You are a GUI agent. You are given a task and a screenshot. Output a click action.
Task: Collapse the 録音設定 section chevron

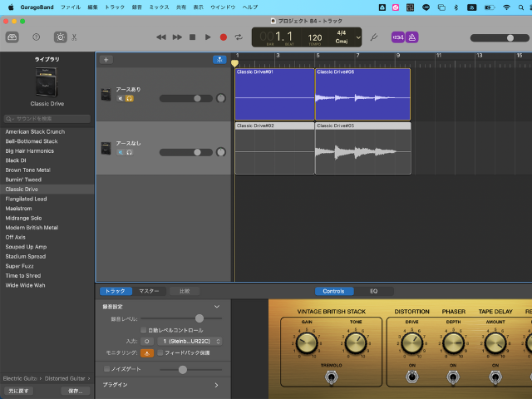(217, 307)
